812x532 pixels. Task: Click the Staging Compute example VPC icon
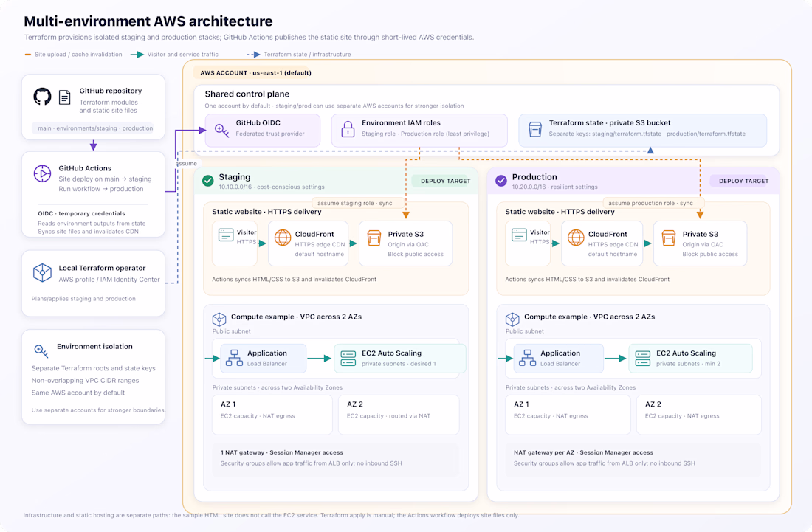pyautogui.click(x=219, y=319)
